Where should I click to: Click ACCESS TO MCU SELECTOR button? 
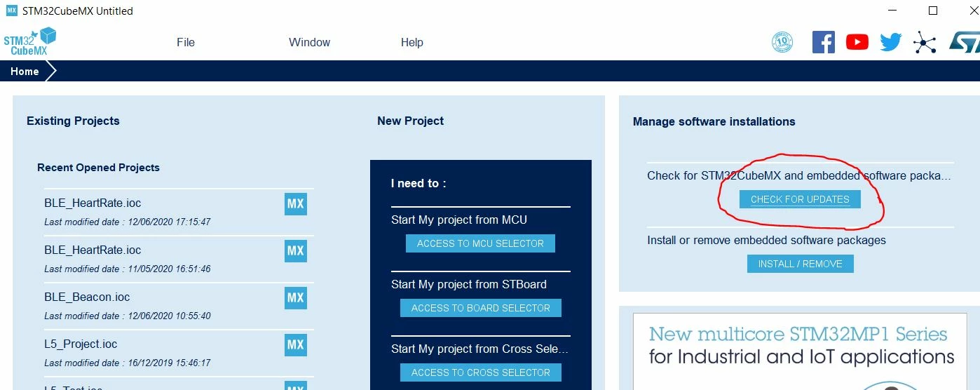coord(480,243)
